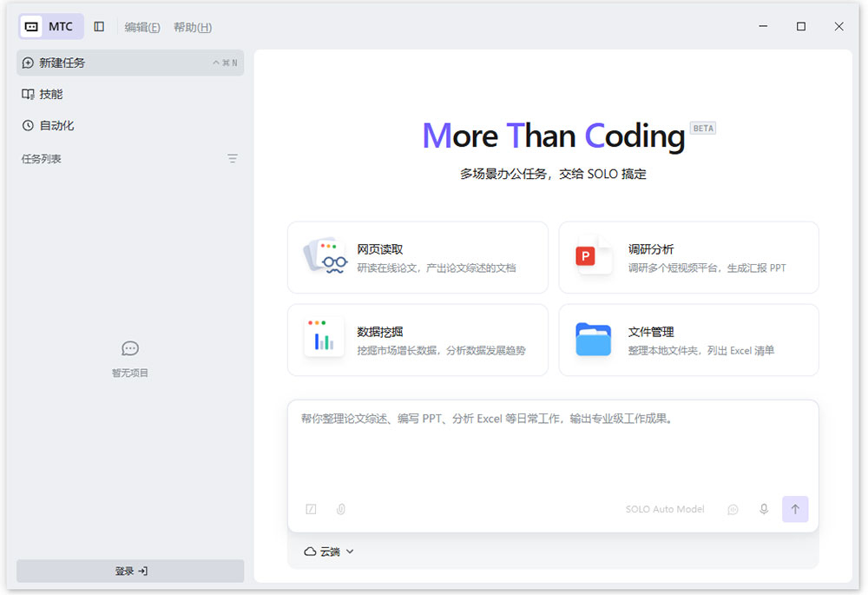Click the slash command icon
The width and height of the screenshot is (868, 595).
tap(311, 509)
